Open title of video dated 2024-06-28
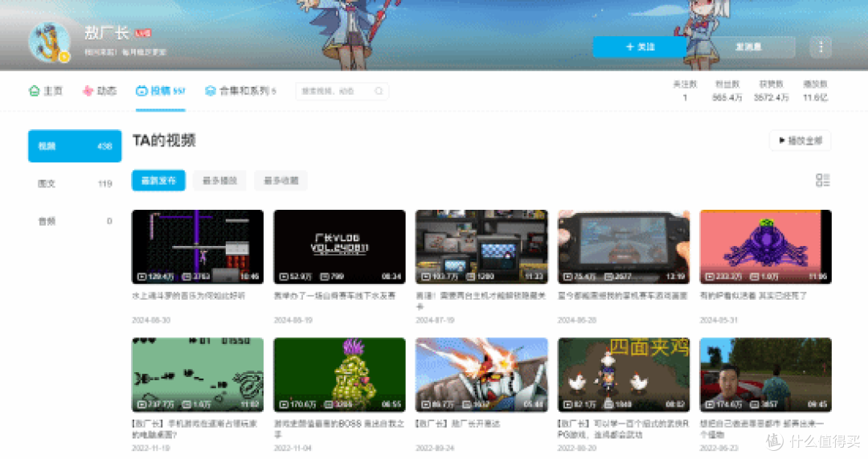Viewport: 868px width, 459px height. coord(623,296)
